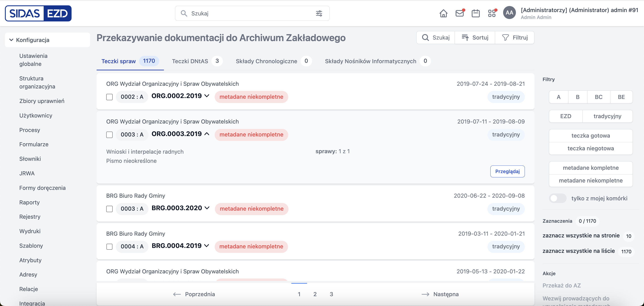The width and height of the screenshot is (644, 306).
Task: Filter by tradycyjny type in Filtry
Action: (x=608, y=116)
